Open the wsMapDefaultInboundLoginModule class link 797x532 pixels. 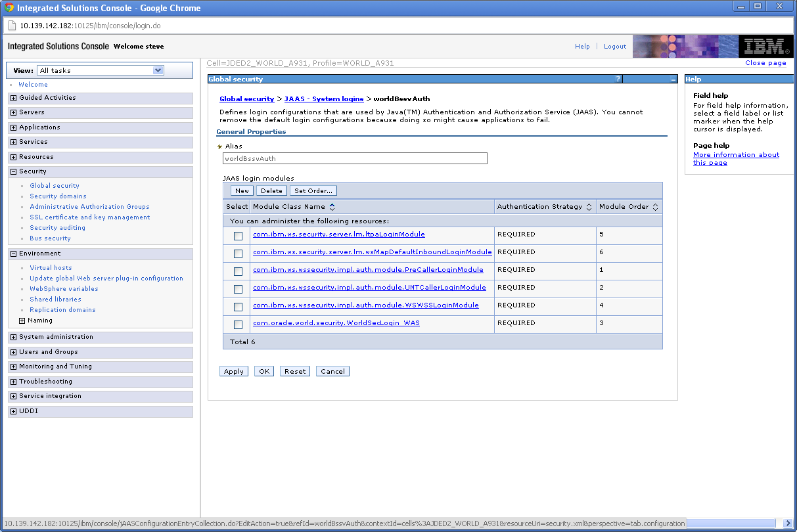tap(373, 252)
